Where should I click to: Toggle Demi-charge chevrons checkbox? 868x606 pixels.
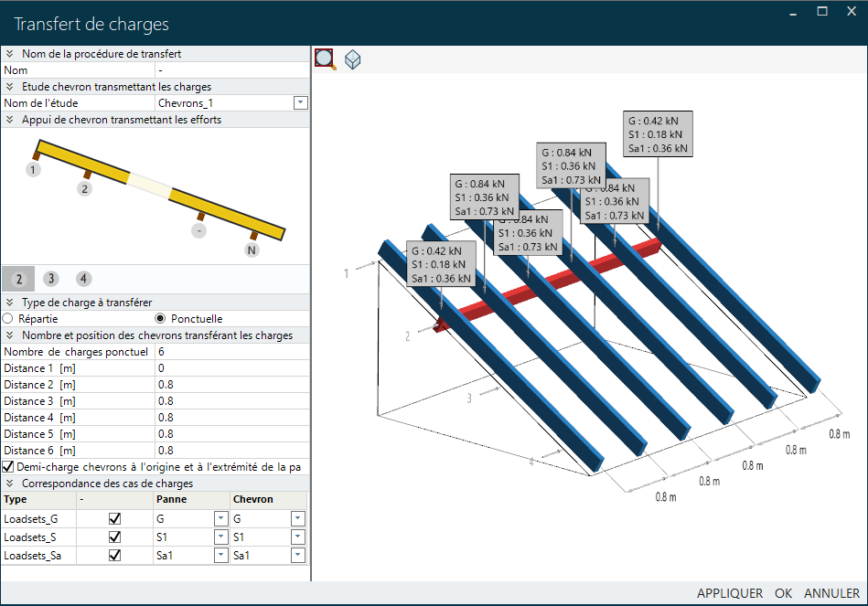click(x=8, y=466)
